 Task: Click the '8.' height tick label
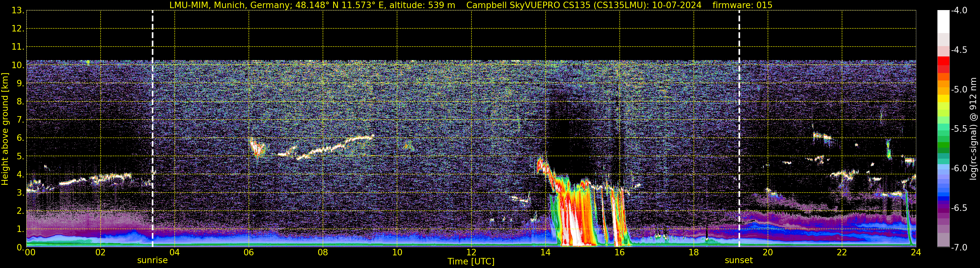tap(20, 102)
